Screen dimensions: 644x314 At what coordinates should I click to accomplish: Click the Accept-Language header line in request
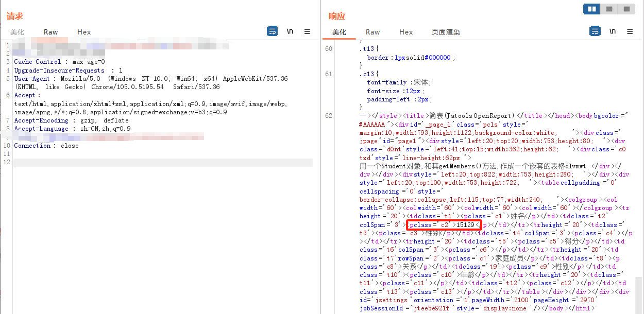(73, 129)
